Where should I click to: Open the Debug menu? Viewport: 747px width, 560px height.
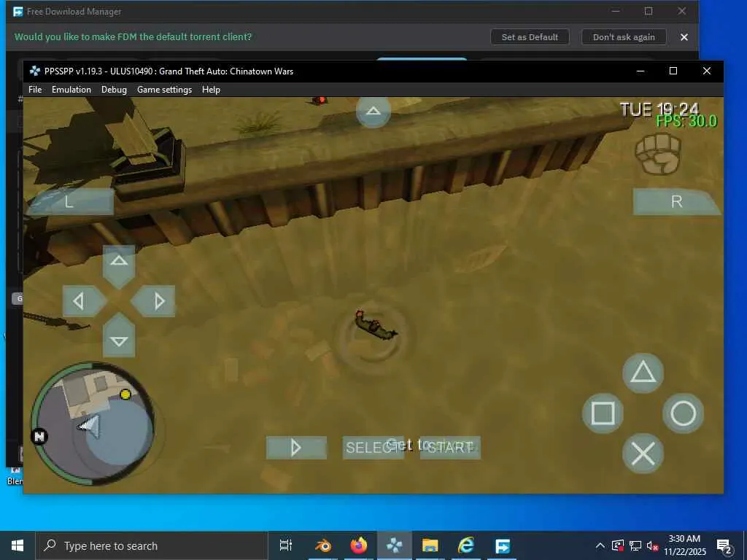pos(114,90)
